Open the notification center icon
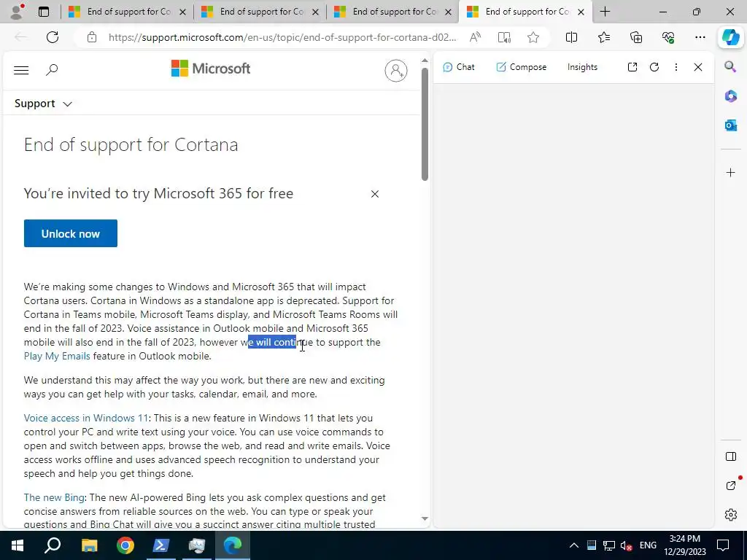This screenshot has width=747, height=560. (x=723, y=545)
